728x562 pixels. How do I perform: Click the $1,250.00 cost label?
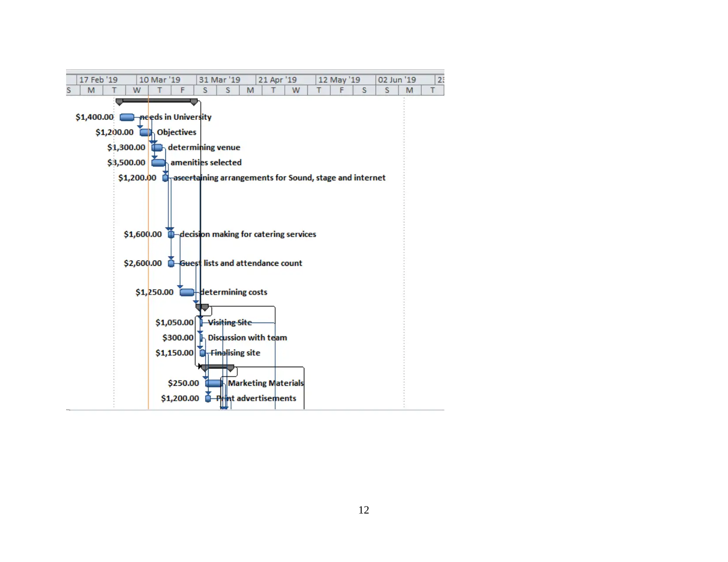pos(154,292)
